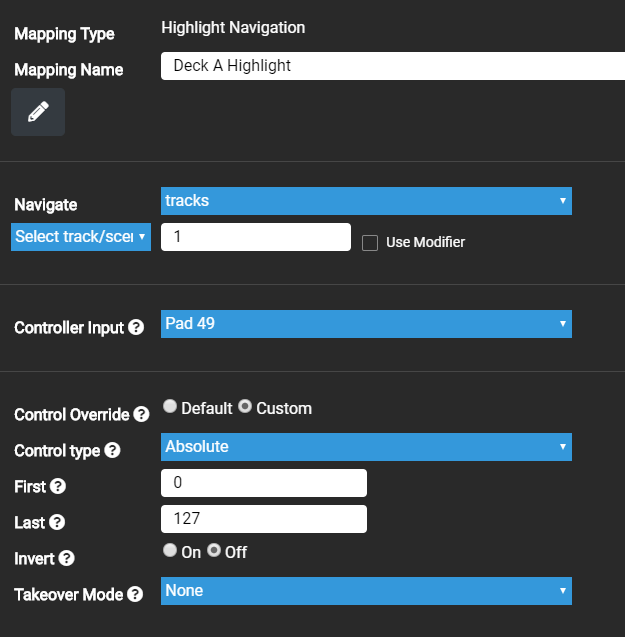Click the First value input field
This screenshot has width=625, height=637.
pyautogui.click(x=264, y=483)
